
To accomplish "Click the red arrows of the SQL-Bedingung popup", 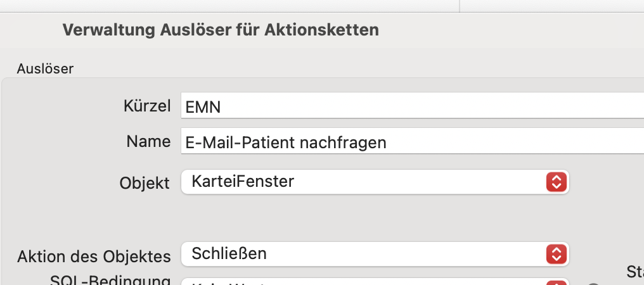I will point(556,282).
